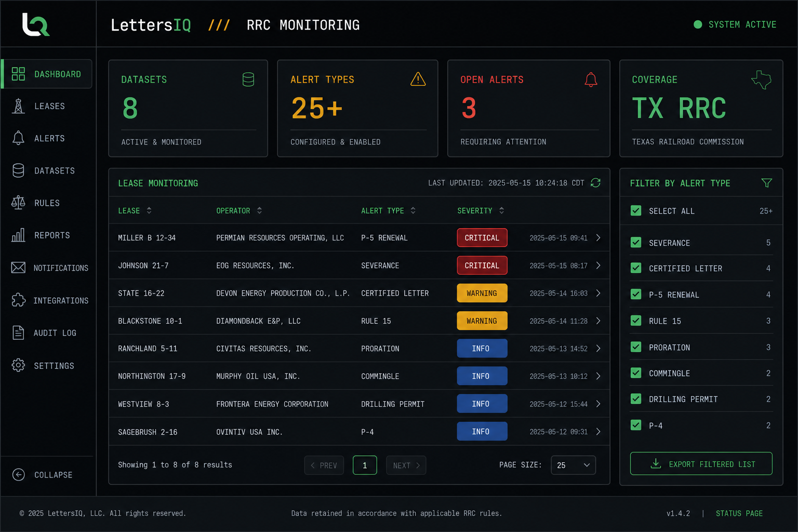Click the Leases oil derrick icon
Screen dimensions: 798x532
pos(18,106)
